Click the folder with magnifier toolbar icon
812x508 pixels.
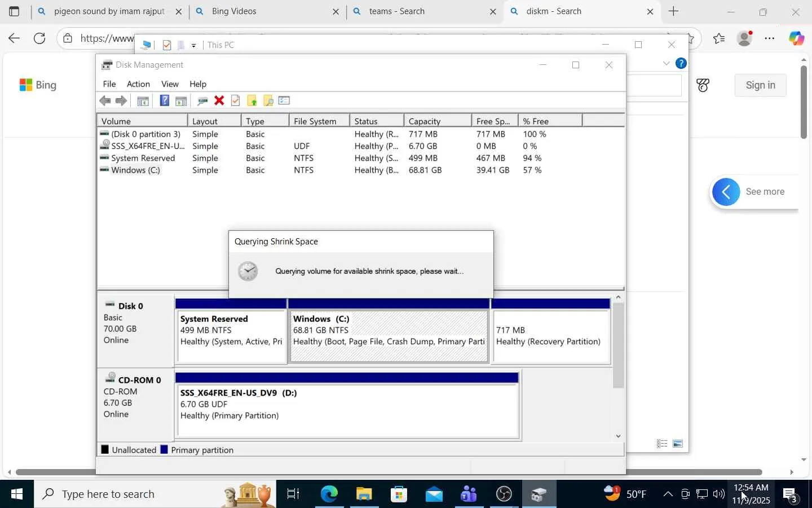[x=268, y=100]
